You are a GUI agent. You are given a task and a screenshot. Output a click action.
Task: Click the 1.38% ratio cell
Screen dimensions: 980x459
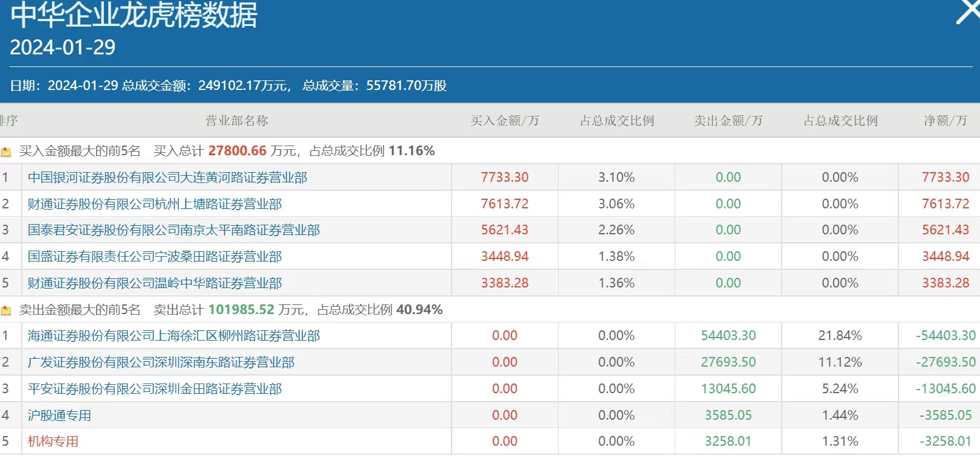pos(617,257)
